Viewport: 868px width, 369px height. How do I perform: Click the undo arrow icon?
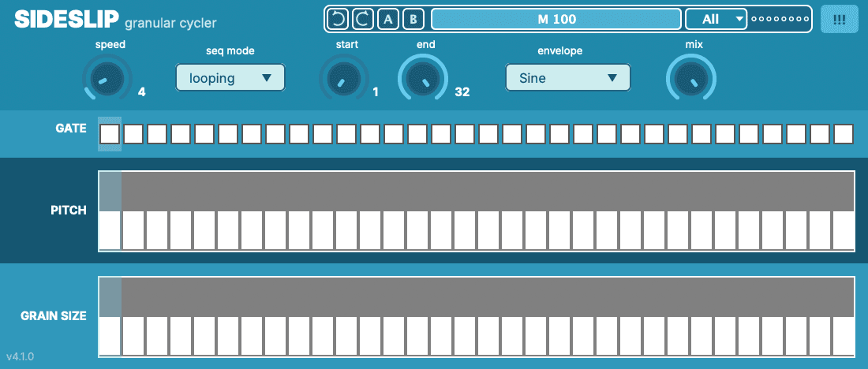(337, 20)
